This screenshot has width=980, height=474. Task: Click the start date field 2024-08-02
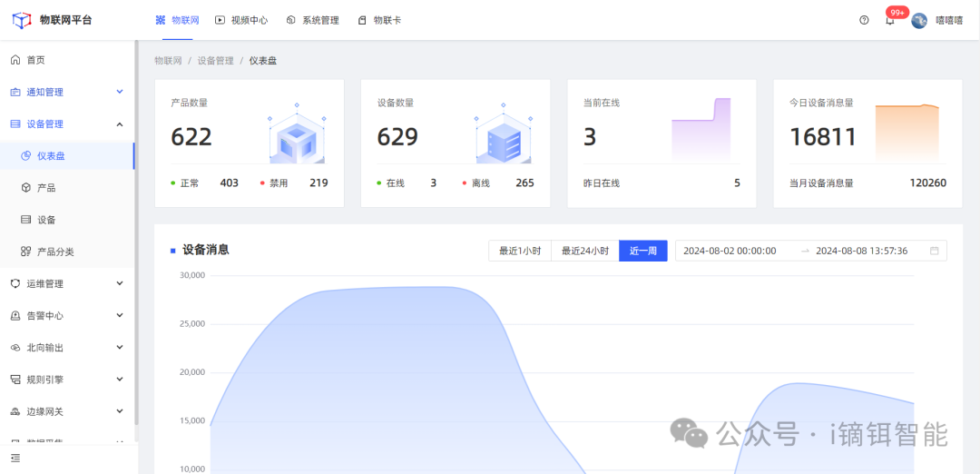[x=730, y=251]
